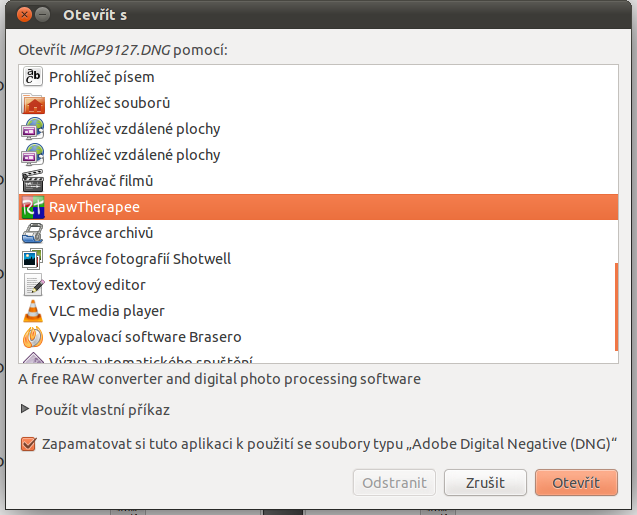Click the Brasero disc burner icon

[x=33, y=337]
